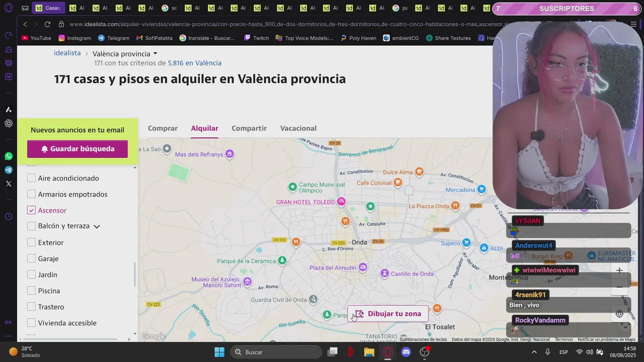Select the 'Casas' browser tab
This screenshot has height=362, width=644.
48,8
